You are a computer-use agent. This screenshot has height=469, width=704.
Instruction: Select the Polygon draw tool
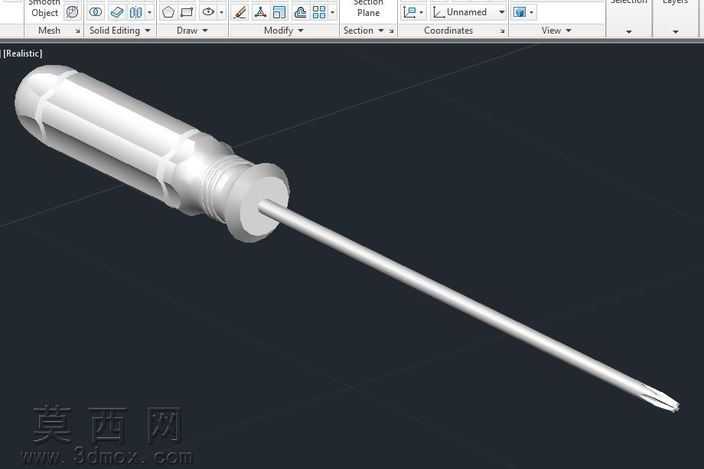(x=168, y=12)
